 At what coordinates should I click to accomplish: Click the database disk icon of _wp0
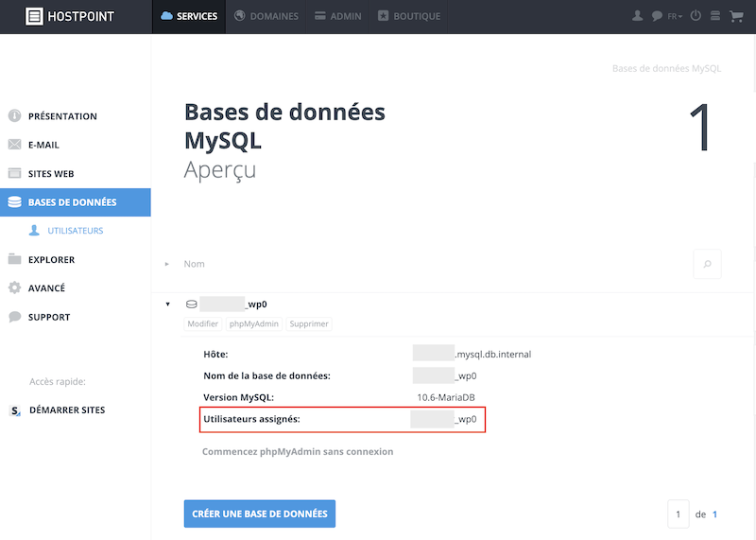(192, 304)
